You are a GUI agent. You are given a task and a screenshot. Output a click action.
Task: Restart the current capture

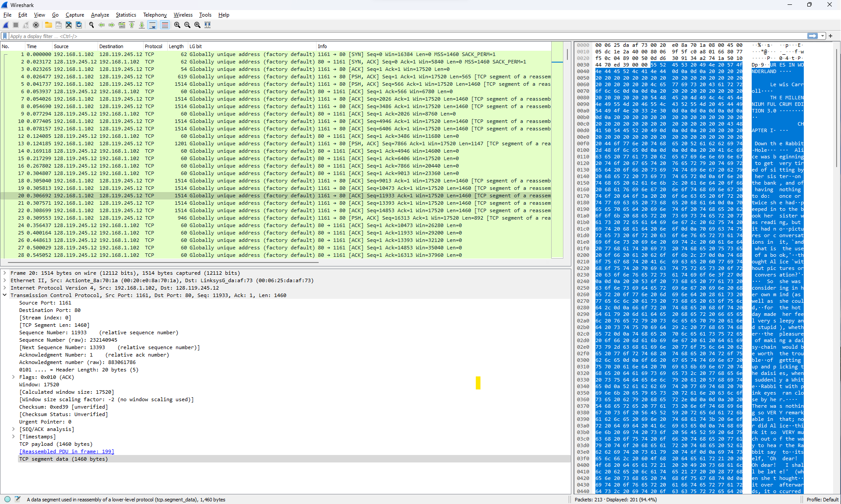point(26,25)
